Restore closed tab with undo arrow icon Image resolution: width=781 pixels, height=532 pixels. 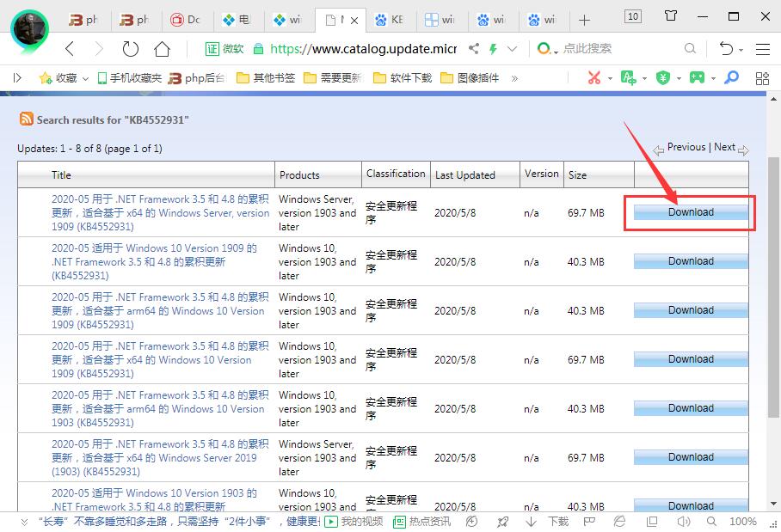point(726,48)
